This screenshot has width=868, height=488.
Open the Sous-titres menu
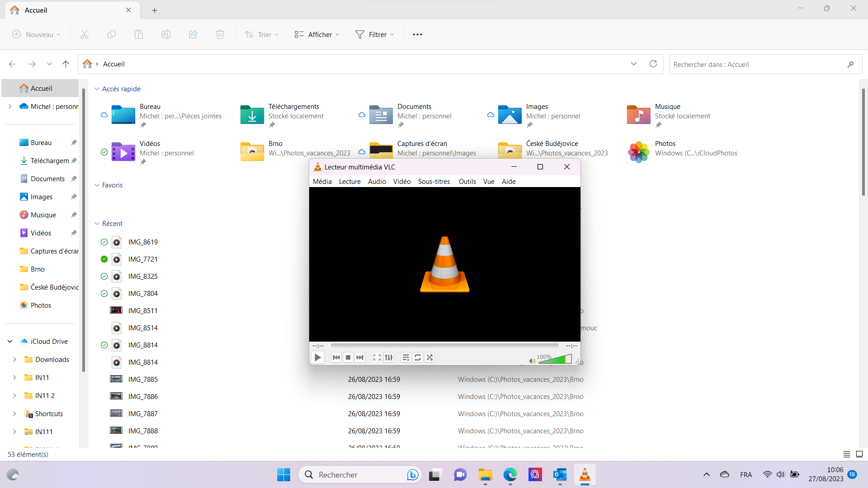tap(434, 181)
